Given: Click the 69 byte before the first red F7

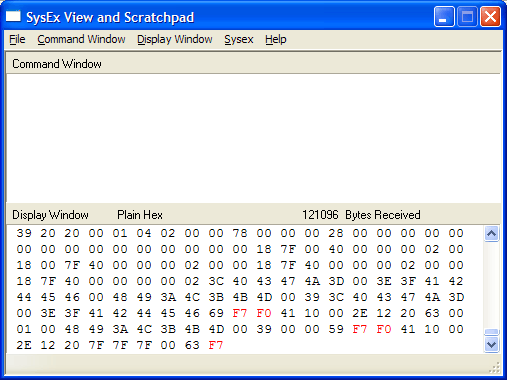Looking at the screenshot, I should click(216, 313).
